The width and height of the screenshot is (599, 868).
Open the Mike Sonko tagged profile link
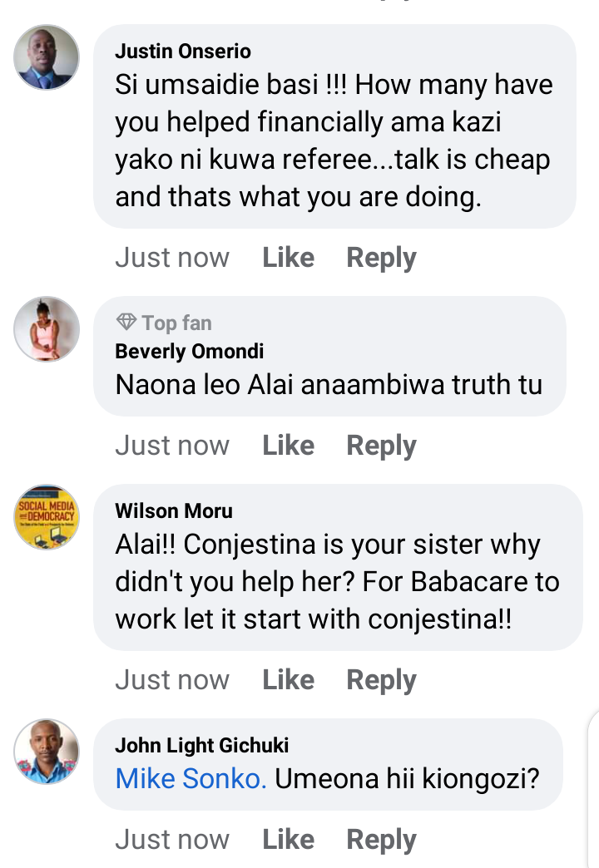(191, 778)
